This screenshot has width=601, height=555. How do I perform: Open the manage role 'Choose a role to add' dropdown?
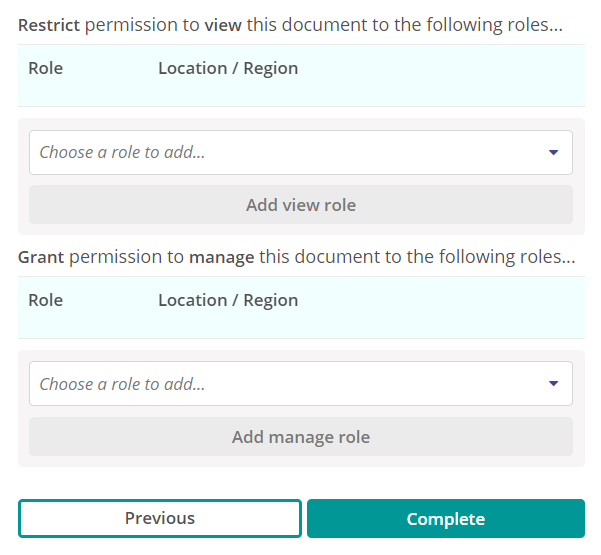pos(301,384)
